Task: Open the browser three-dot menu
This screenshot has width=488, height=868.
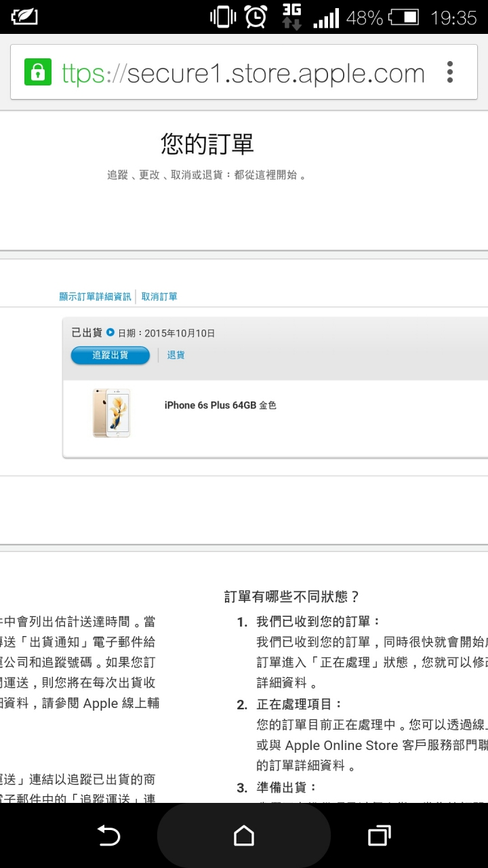Action: (449, 72)
